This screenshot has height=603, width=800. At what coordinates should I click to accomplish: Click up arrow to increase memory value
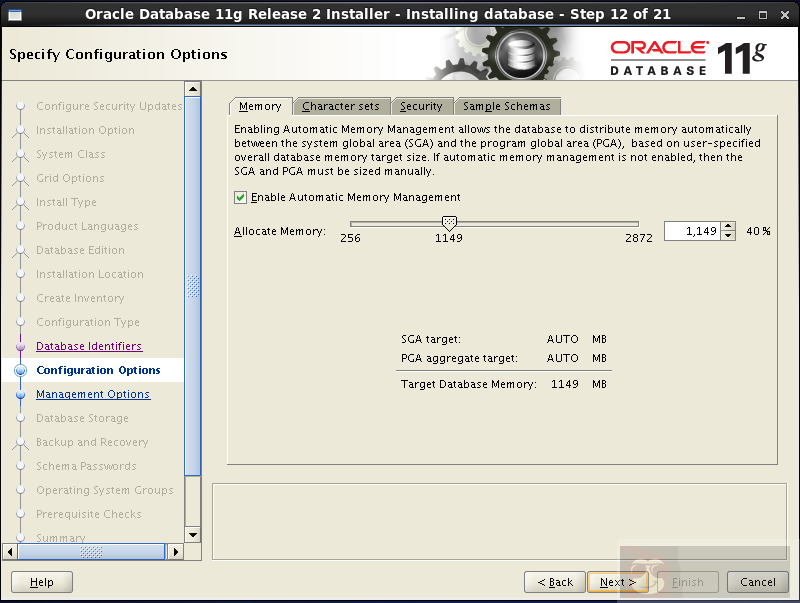pos(728,226)
